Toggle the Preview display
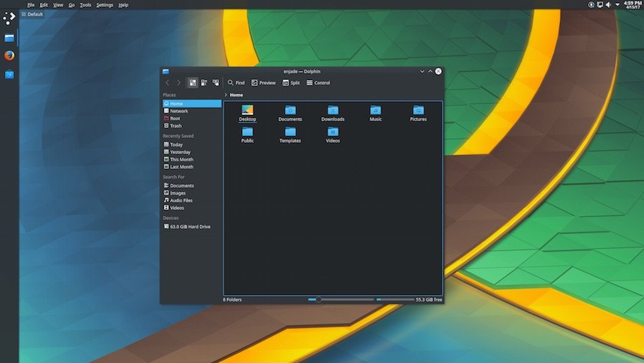Screen dimensions: 644x363 [x=263, y=83]
